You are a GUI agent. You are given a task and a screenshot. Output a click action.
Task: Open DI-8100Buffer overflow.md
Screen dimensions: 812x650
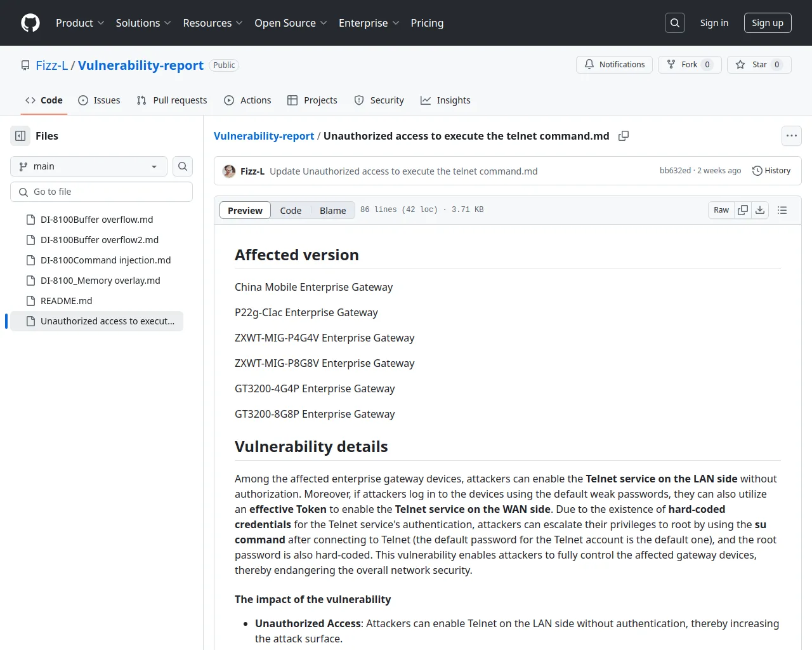[97, 220]
